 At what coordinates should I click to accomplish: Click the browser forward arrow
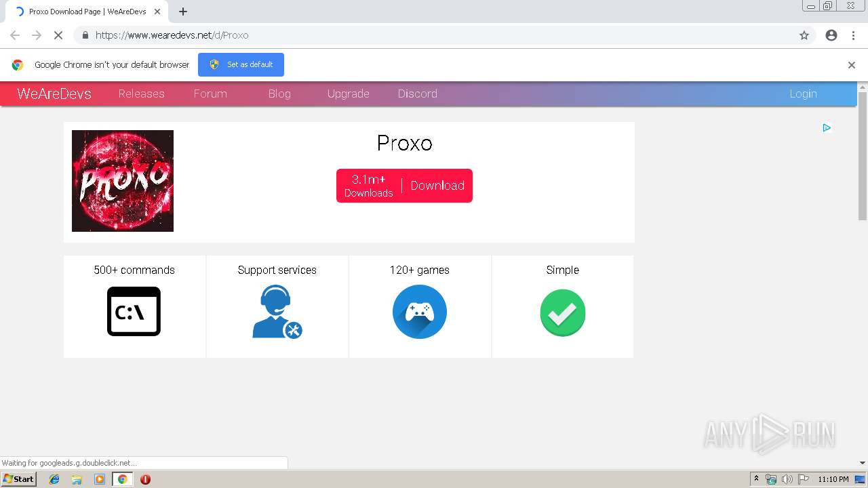[37, 35]
